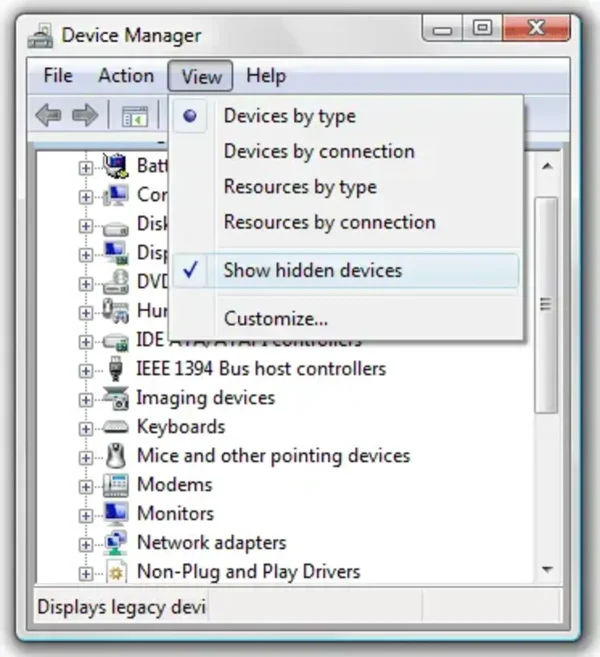
Task: Select the Modems tree label
Action: tap(175, 485)
